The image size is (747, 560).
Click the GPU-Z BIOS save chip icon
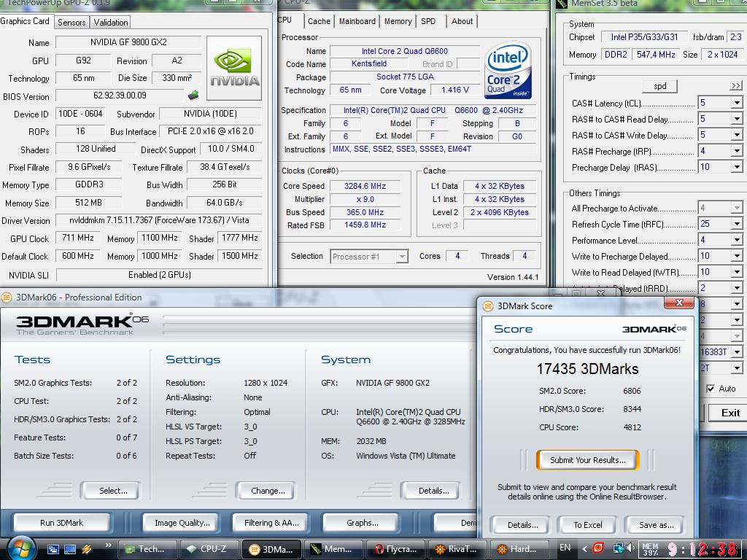[193, 95]
